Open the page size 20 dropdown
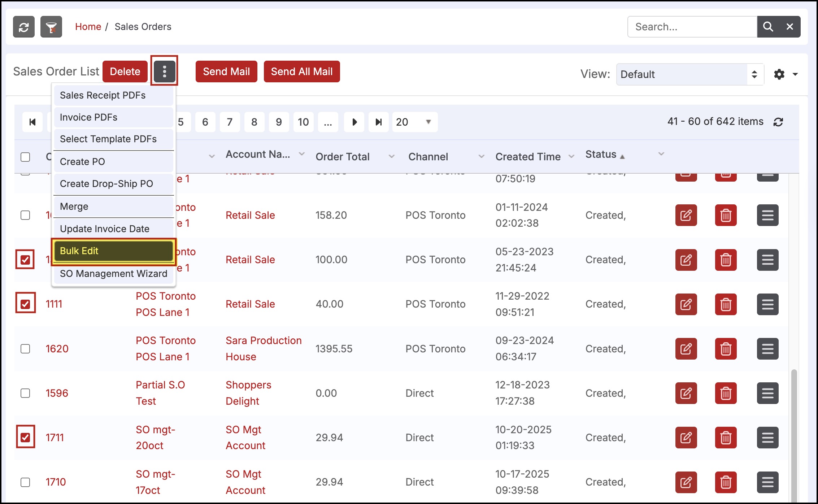The width and height of the screenshot is (818, 504). click(x=414, y=122)
